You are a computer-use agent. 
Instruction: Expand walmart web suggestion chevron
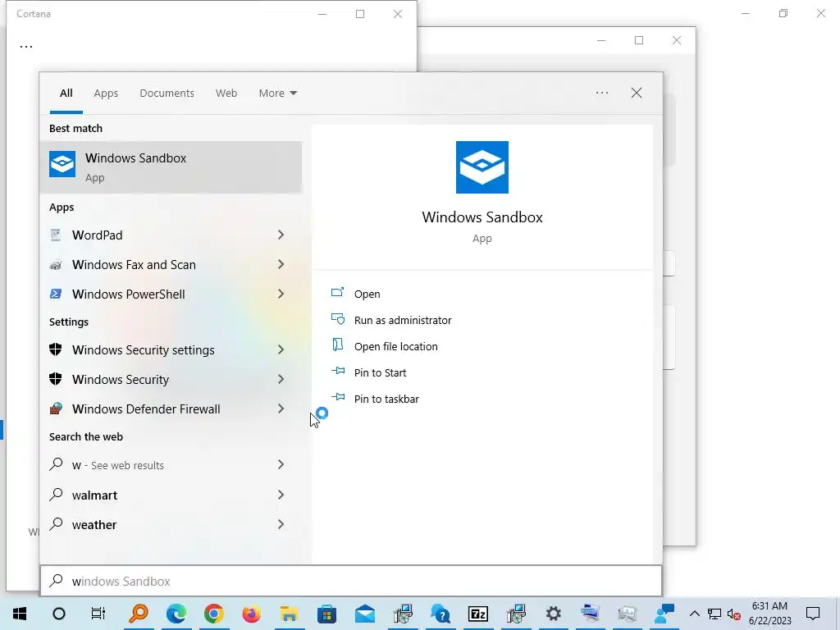pos(281,495)
